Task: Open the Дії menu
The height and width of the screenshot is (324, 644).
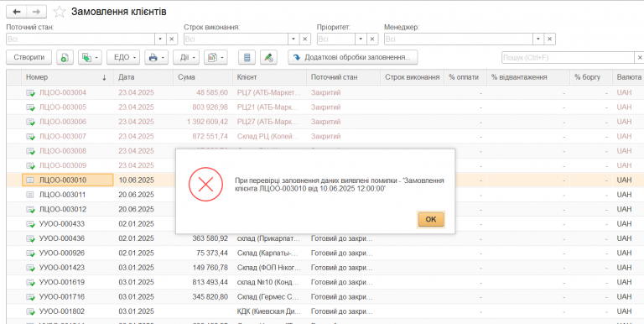Action: (186, 57)
